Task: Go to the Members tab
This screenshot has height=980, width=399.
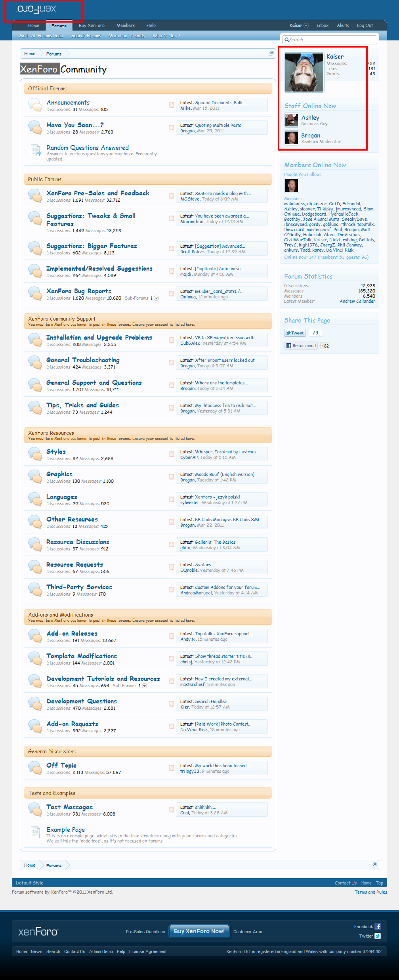Action: (126, 26)
